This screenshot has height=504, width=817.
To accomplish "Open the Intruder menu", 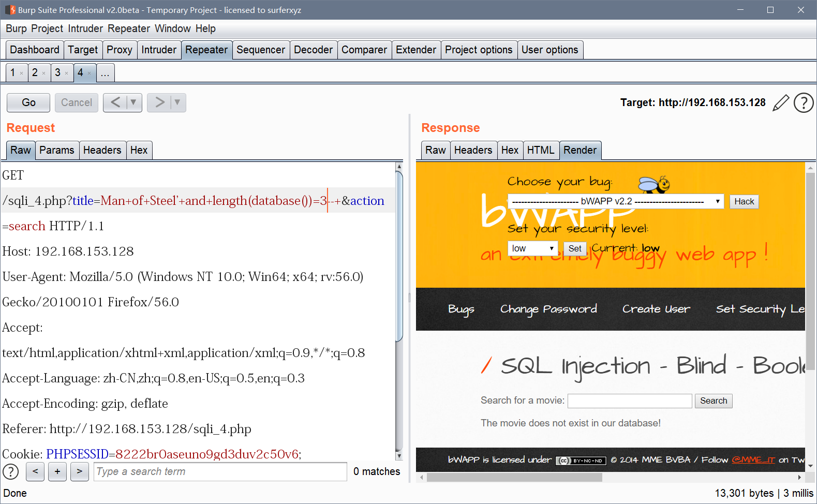I will [x=85, y=28].
